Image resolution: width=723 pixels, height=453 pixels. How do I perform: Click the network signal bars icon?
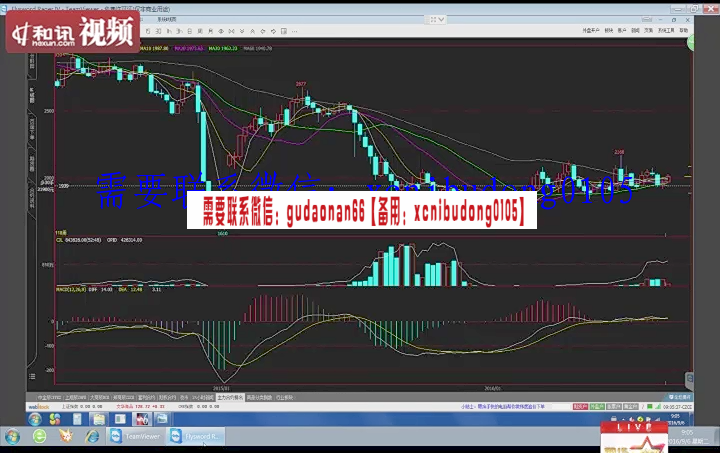pyautogui.click(x=658, y=407)
